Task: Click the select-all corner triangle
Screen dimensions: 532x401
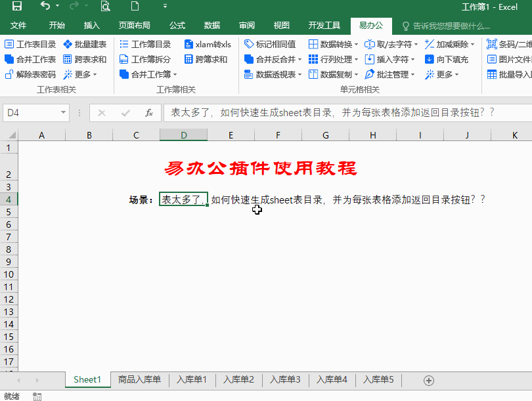Action: 12,135
